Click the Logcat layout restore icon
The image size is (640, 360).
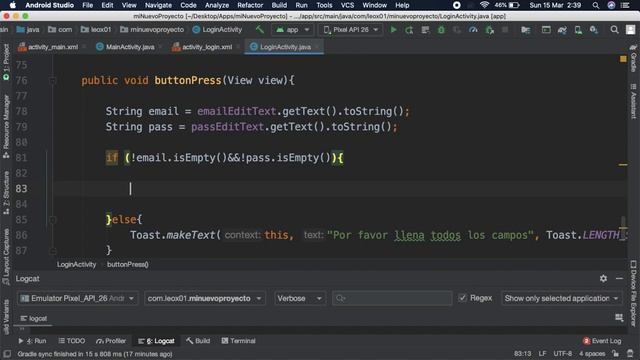[x=619, y=318]
